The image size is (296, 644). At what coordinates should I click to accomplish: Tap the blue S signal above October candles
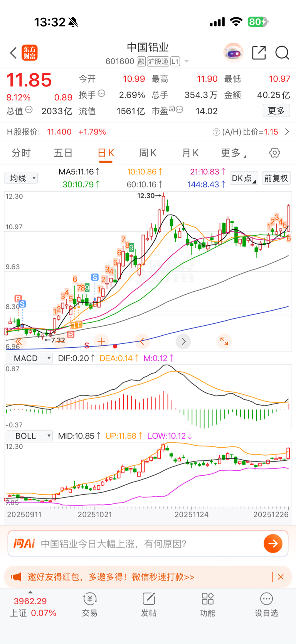click(95, 277)
